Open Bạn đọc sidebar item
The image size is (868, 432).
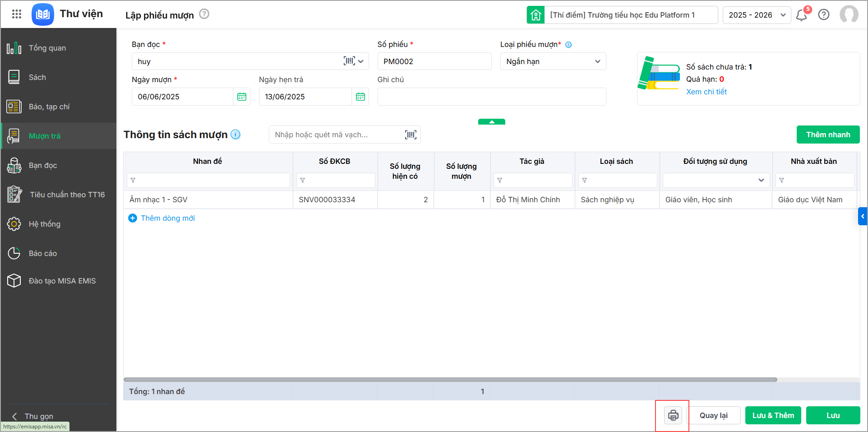[59, 165]
